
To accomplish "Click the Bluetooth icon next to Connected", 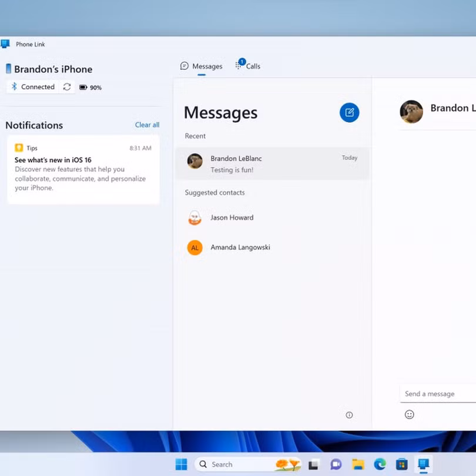I will [14, 86].
